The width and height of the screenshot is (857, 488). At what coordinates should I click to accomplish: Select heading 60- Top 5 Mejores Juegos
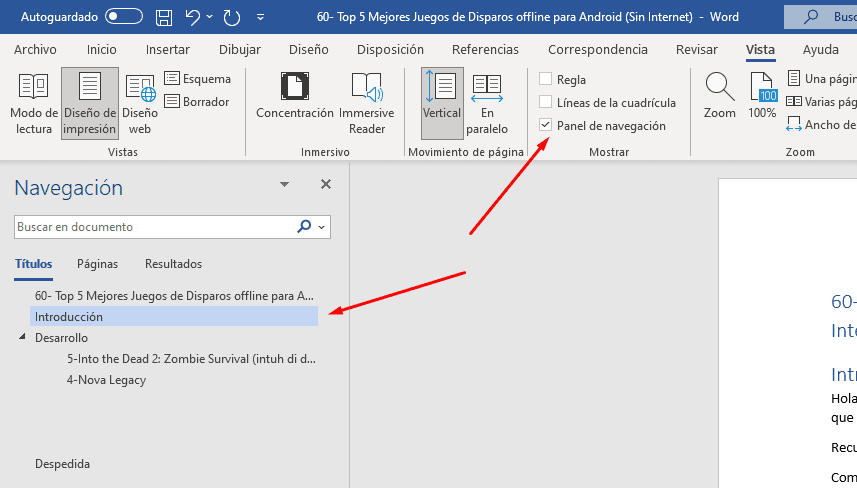click(174, 296)
